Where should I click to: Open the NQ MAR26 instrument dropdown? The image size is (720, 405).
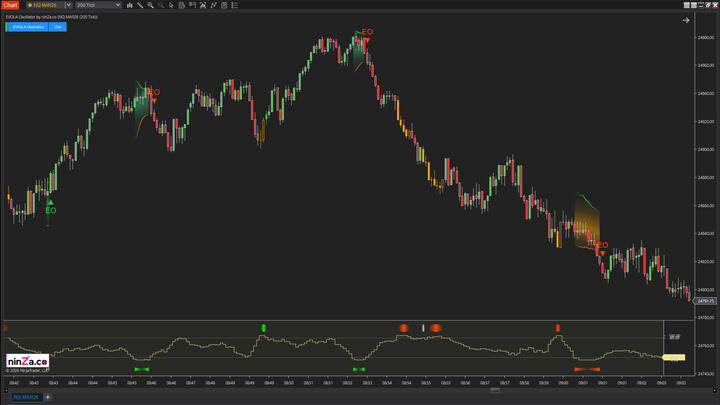[68, 5]
